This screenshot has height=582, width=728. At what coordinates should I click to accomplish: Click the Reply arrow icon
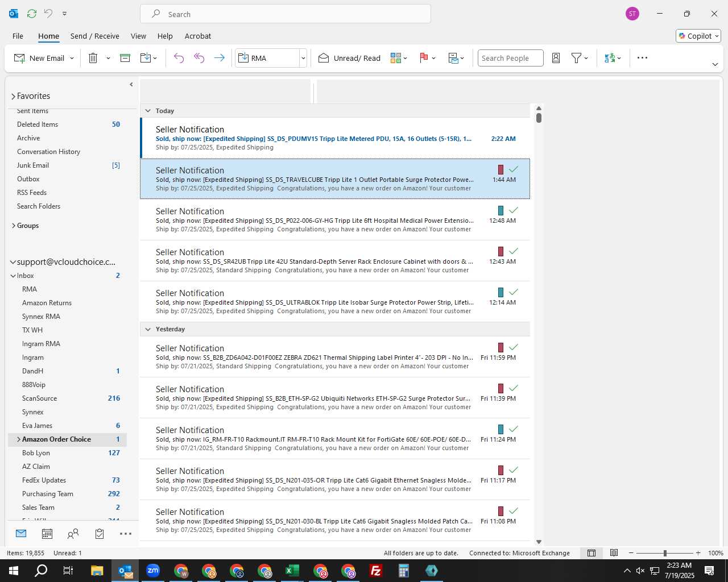179,58
